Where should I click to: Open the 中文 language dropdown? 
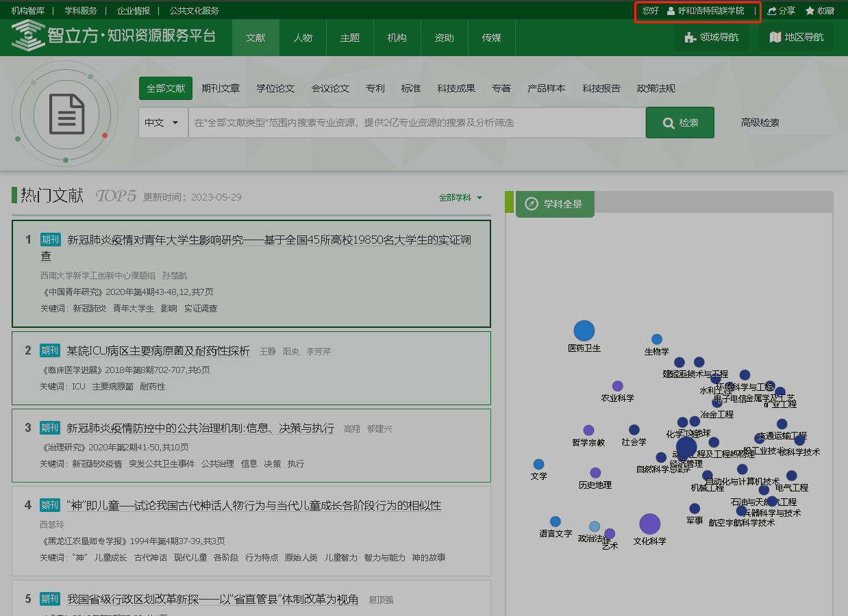pos(163,123)
